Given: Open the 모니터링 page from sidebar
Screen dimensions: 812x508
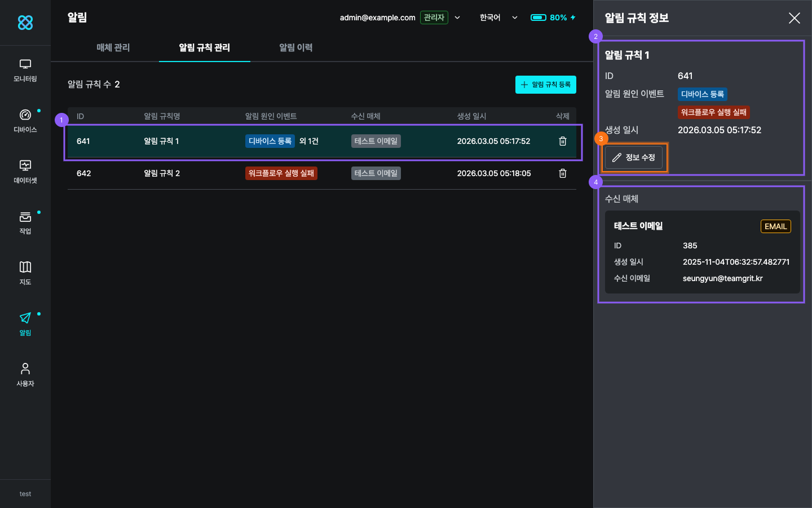Looking at the screenshot, I should 25,71.
